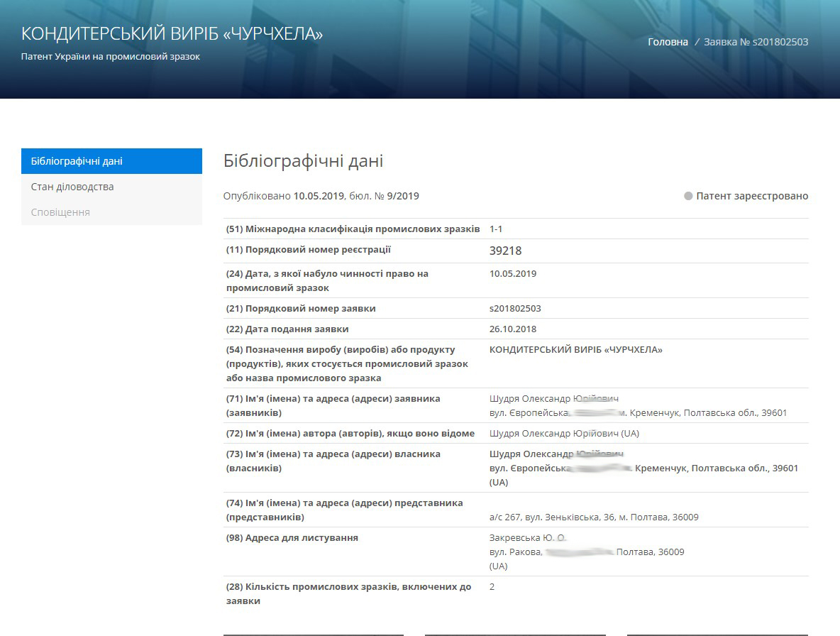
Task: Go to Головна via the breadcrumb
Action: coord(668,42)
